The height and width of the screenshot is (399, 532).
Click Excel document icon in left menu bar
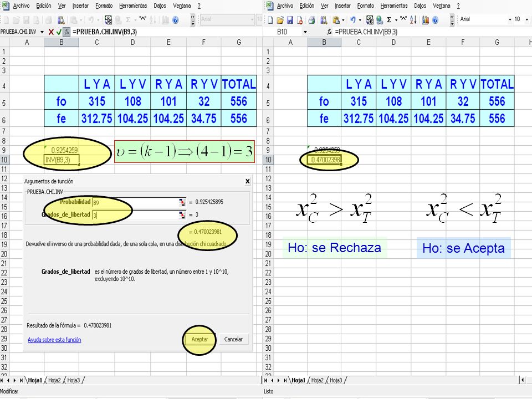click(x=6, y=6)
